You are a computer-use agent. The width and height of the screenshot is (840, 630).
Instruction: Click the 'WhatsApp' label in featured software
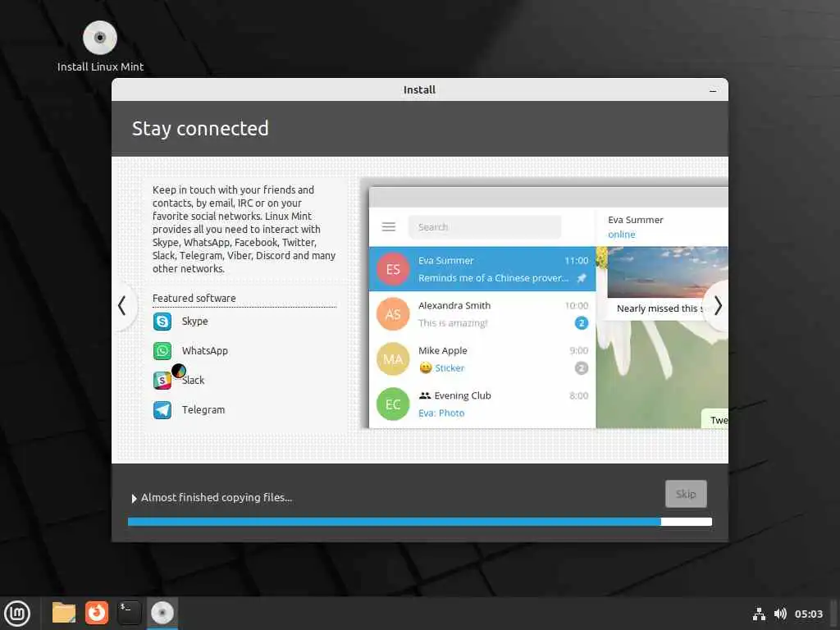click(x=204, y=351)
